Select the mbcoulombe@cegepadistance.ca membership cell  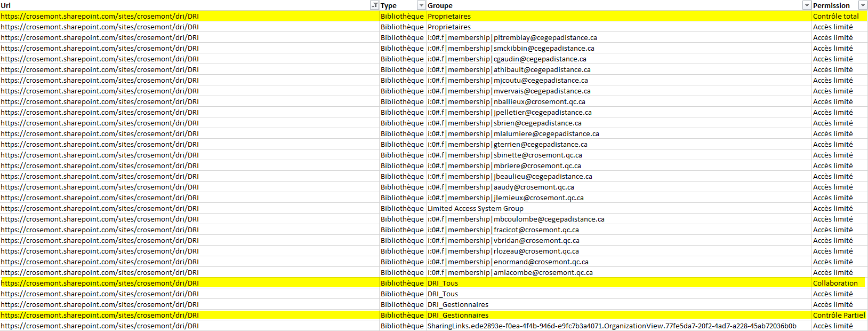click(x=516, y=219)
